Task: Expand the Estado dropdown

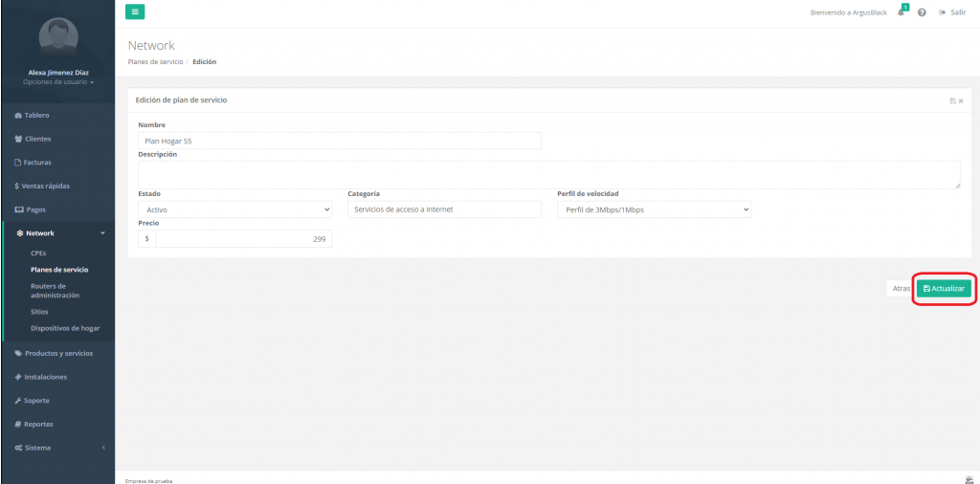Action: pyautogui.click(x=234, y=209)
